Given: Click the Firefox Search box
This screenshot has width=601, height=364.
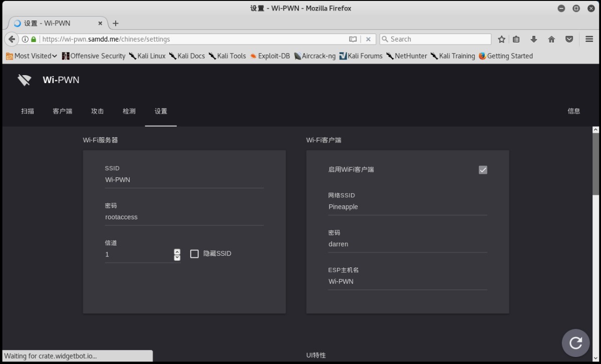Looking at the screenshot, I should tap(435, 39).
